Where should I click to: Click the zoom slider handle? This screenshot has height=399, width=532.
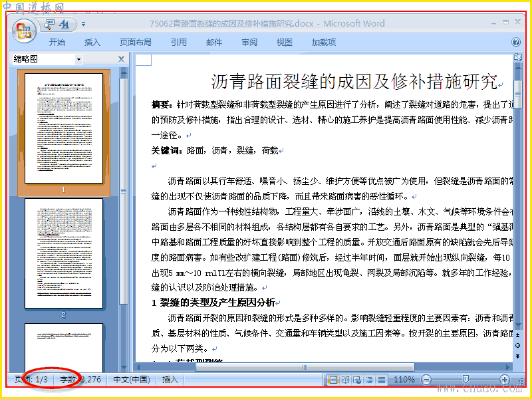click(466, 379)
